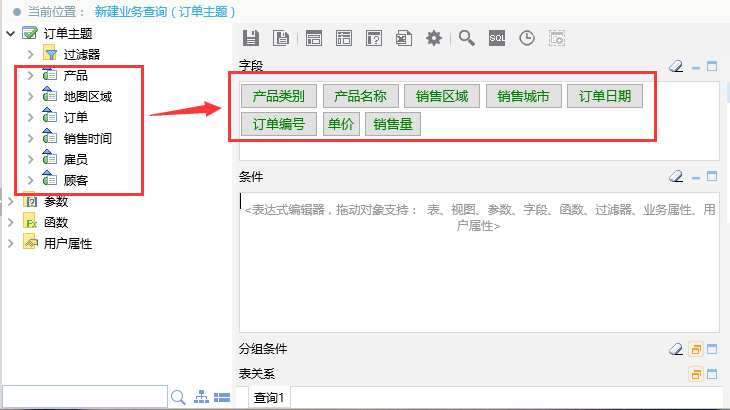Expand the 雇员 table node
This screenshot has height=410, width=730.
click(x=31, y=159)
